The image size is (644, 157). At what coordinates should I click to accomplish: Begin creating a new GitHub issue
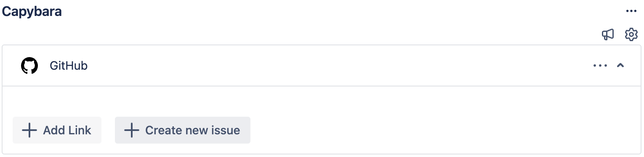tap(183, 130)
